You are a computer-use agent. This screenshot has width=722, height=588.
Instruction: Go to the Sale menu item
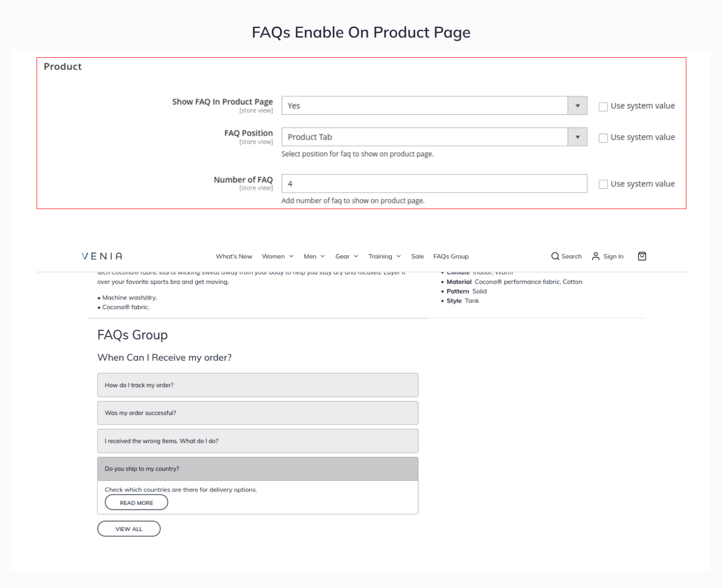(417, 256)
